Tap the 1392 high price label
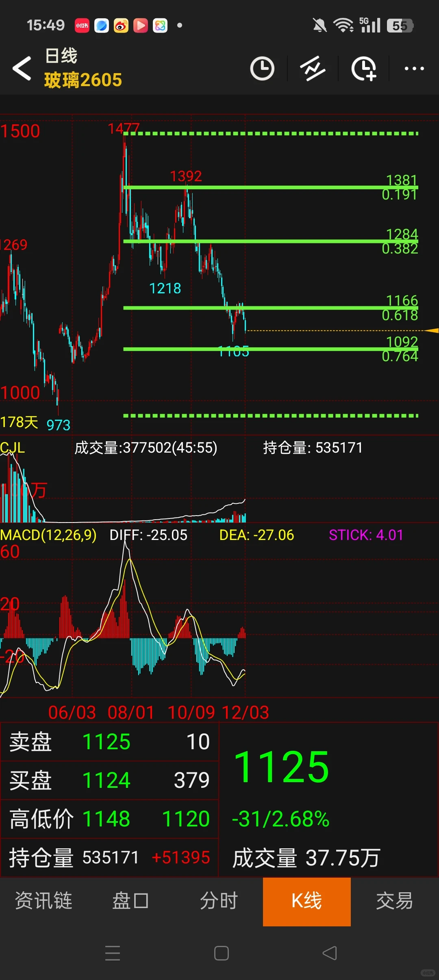The height and width of the screenshot is (980, 439). [x=186, y=176]
